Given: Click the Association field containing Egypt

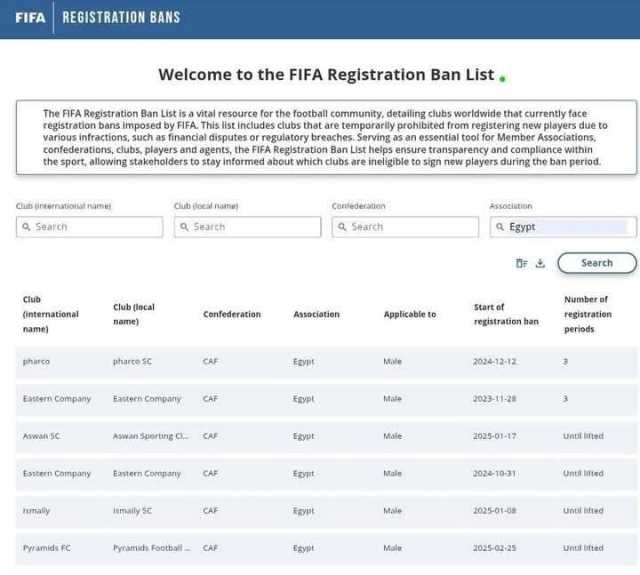Looking at the screenshot, I should point(563,227).
